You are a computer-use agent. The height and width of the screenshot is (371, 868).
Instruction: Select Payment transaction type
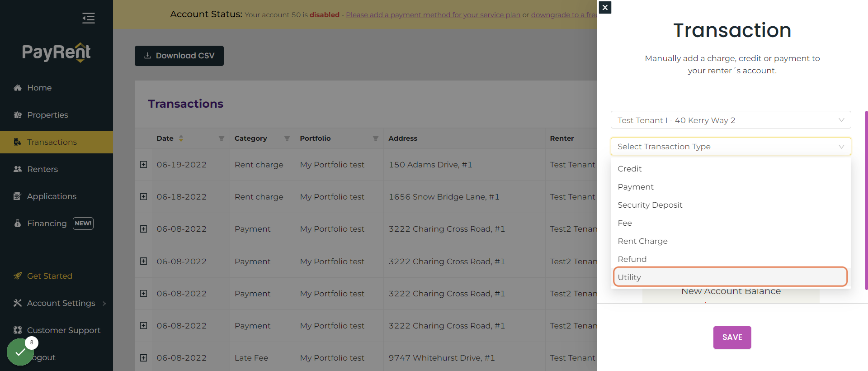731,187
